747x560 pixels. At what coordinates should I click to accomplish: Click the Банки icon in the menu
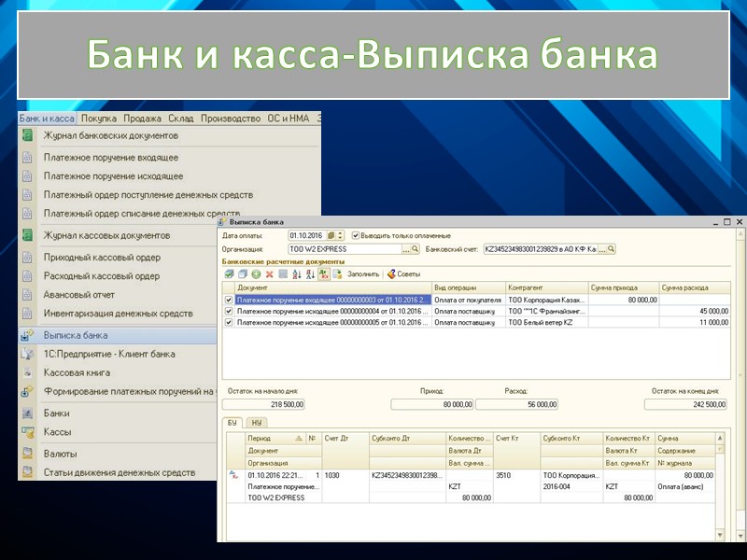pyautogui.click(x=28, y=413)
